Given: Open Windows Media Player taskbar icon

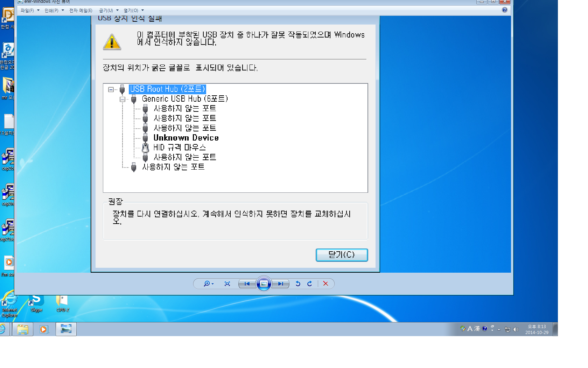Looking at the screenshot, I should pyautogui.click(x=43, y=329).
